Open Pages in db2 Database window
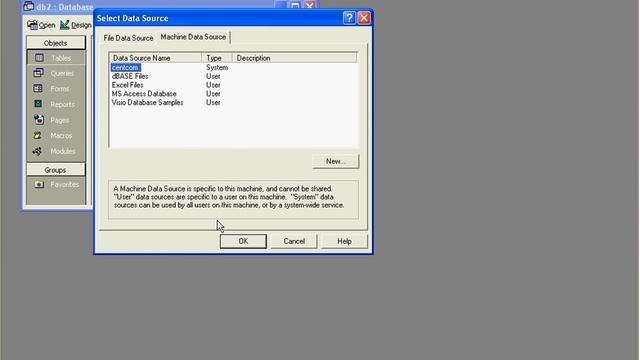 tap(56, 120)
